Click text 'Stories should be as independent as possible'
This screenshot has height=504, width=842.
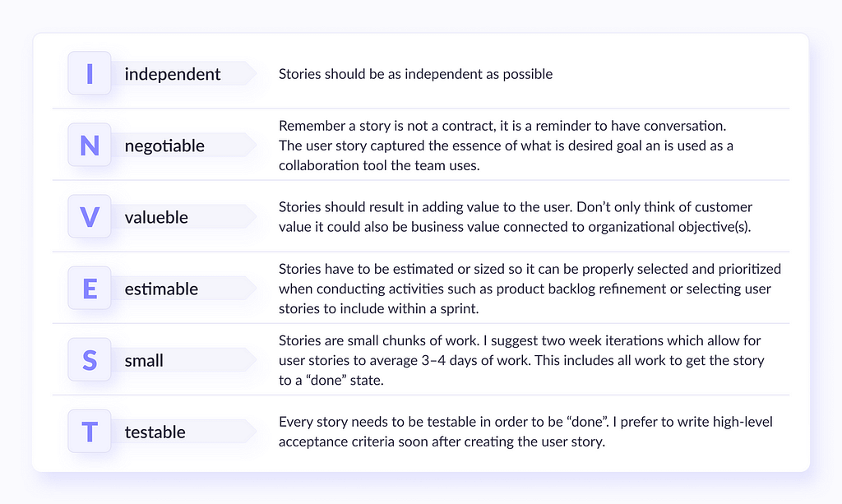coord(415,74)
